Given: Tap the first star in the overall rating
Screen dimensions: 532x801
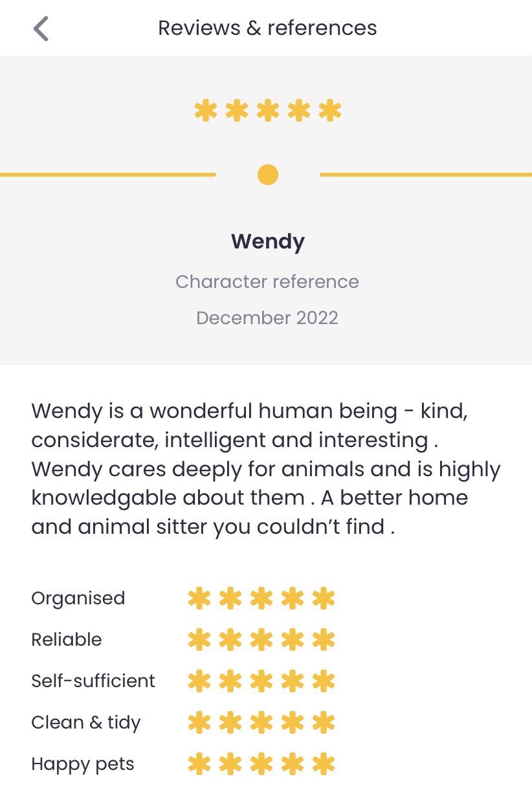Looking at the screenshot, I should point(206,111).
